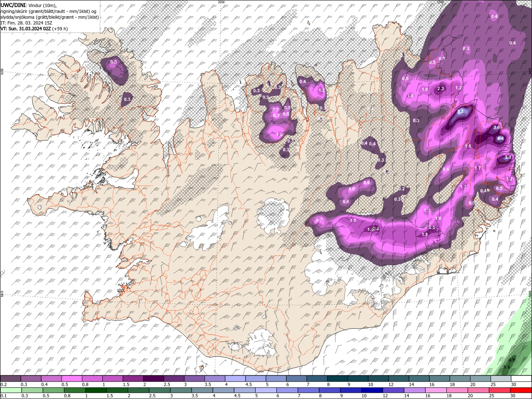
Task: Select bottom-row deep blue swatch between 10 and 12
Action: (x=372, y=390)
